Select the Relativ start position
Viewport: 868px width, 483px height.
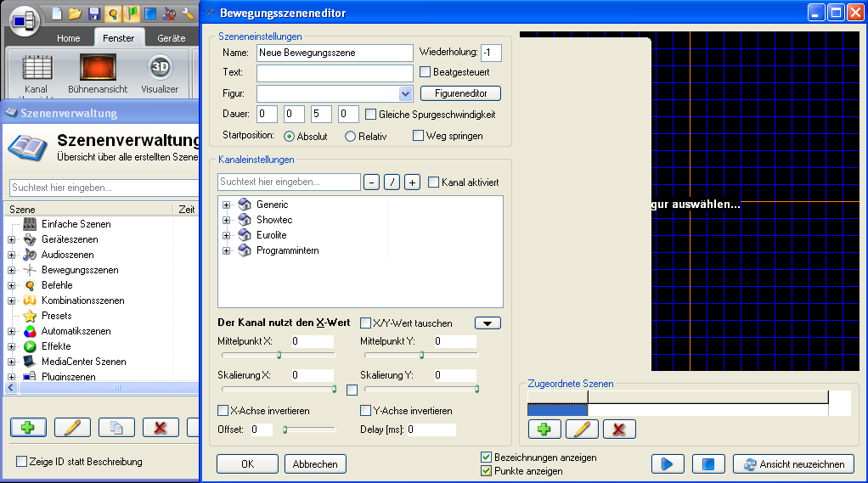click(x=350, y=136)
